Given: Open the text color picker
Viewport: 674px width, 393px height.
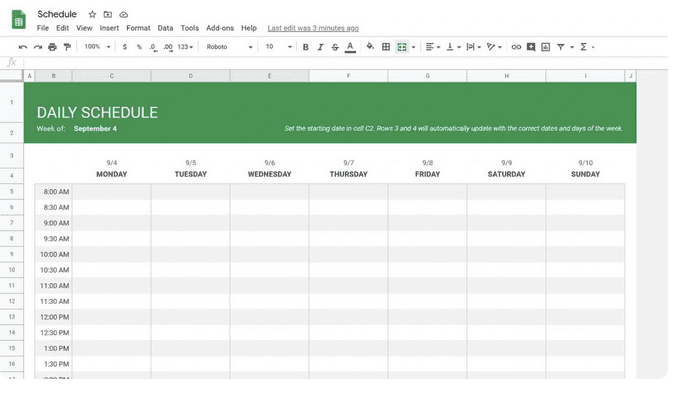Looking at the screenshot, I should [350, 47].
